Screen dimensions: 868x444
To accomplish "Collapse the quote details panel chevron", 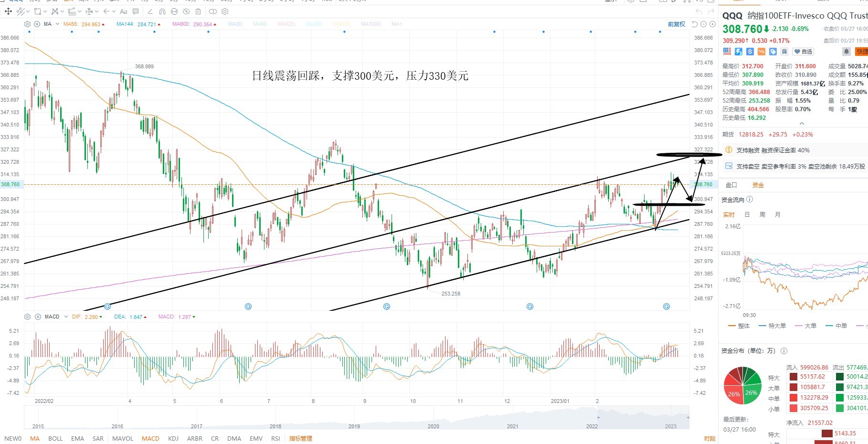I will [802, 124].
